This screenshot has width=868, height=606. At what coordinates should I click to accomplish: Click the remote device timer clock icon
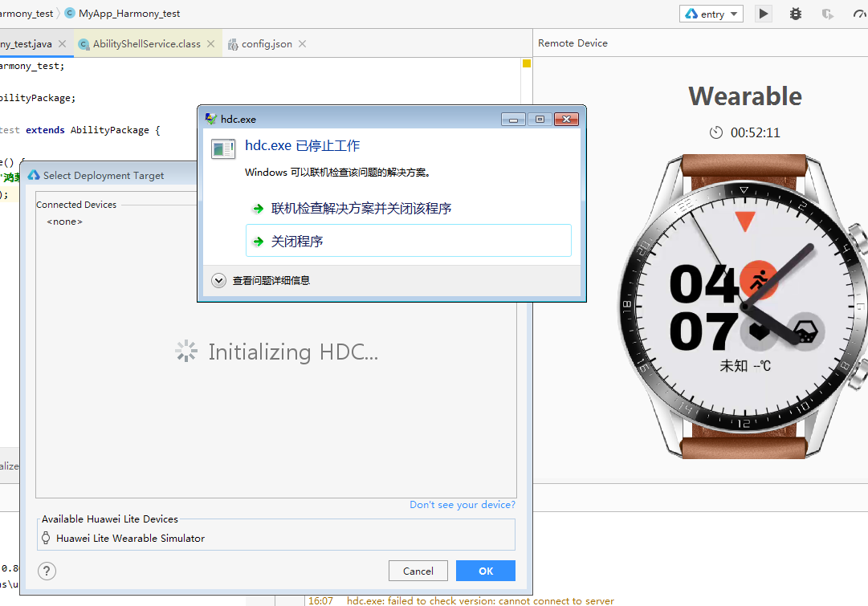point(716,132)
